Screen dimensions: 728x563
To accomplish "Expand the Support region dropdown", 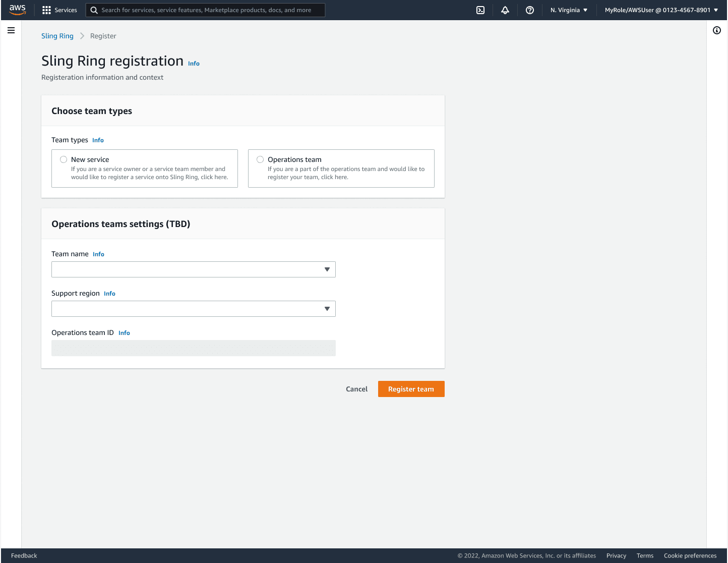I will click(194, 309).
